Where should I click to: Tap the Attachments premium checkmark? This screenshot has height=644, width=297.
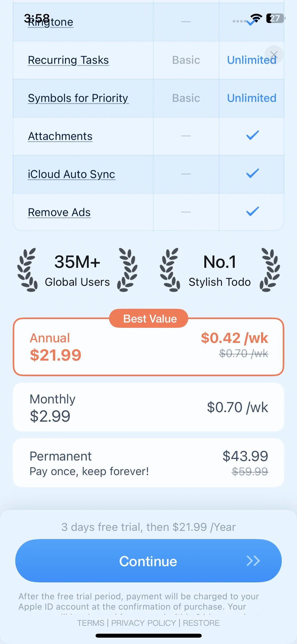click(252, 135)
